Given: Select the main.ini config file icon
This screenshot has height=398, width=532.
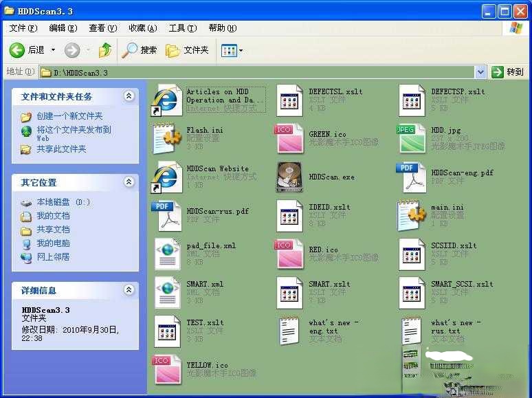Looking at the screenshot, I should (x=411, y=216).
